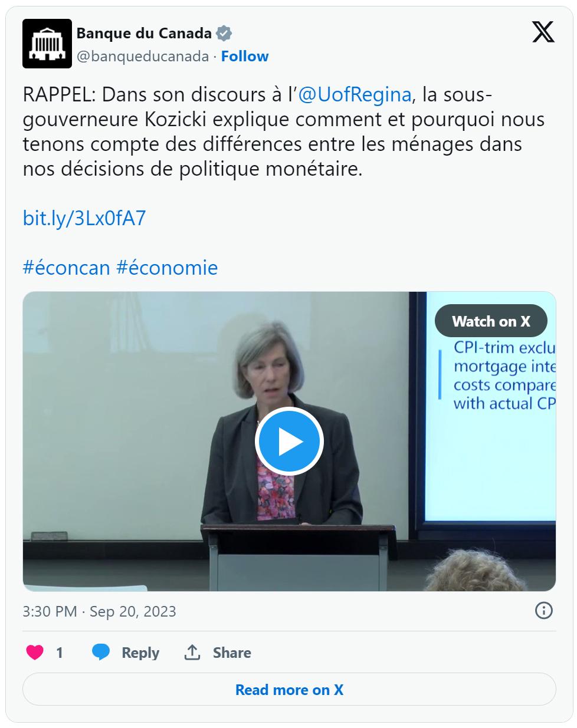Play the embedded video
This screenshot has height=728, width=577.
289,441
